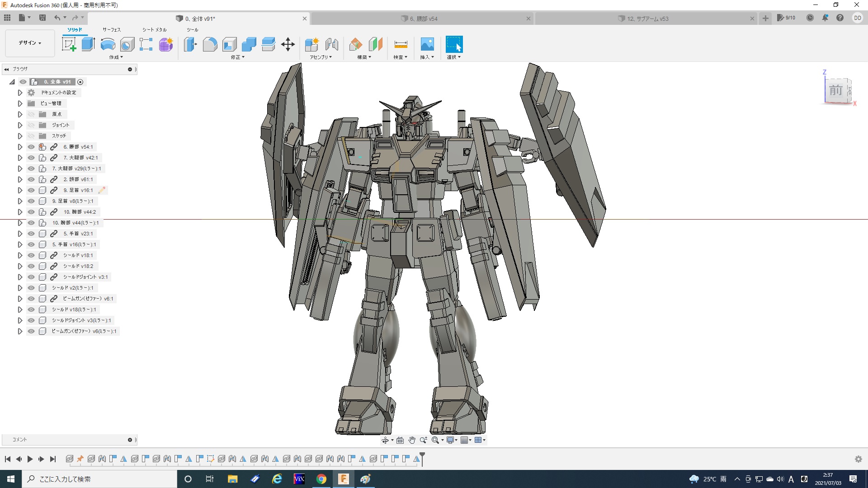
Task: Click the Create Sketch tool icon
Action: click(69, 44)
